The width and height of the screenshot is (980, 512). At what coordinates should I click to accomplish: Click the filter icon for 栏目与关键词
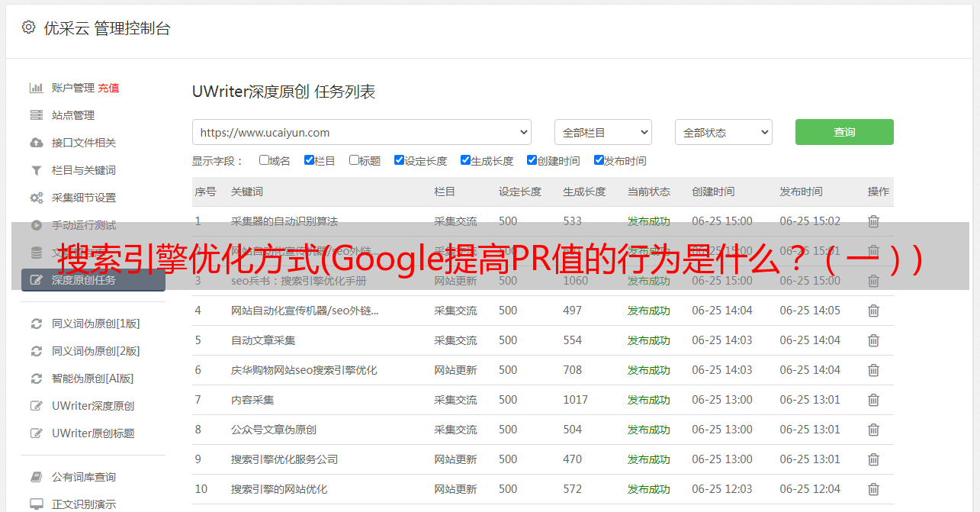(36, 170)
